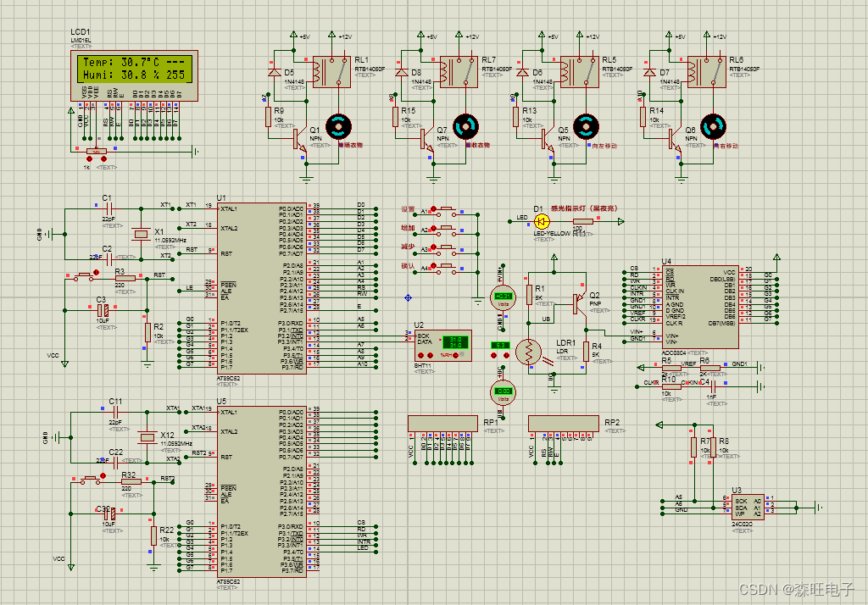Image resolution: width=868 pixels, height=605 pixels.
Task: Select the U1 AT89C52 microcontroller
Action: pyautogui.click(x=261, y=288)
